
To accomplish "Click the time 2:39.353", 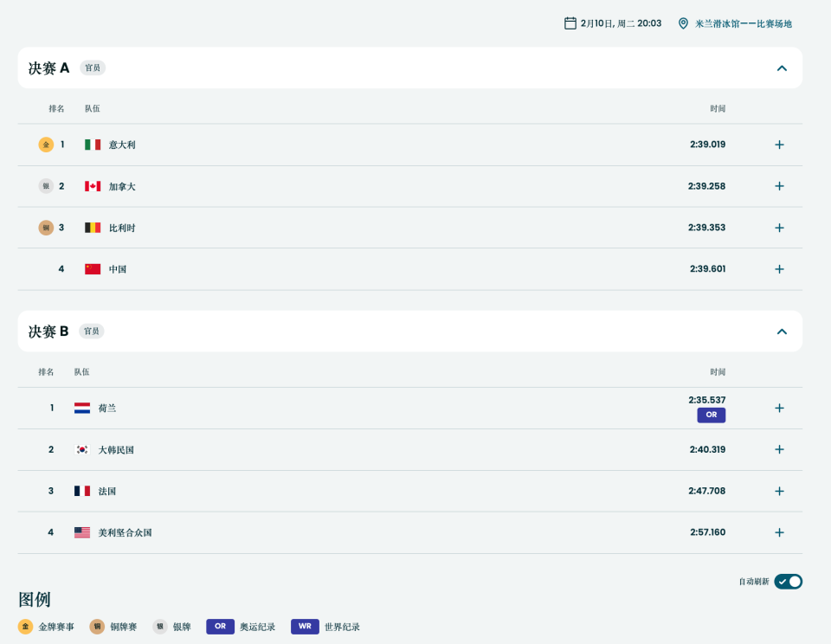I will [x=706, y=228].
